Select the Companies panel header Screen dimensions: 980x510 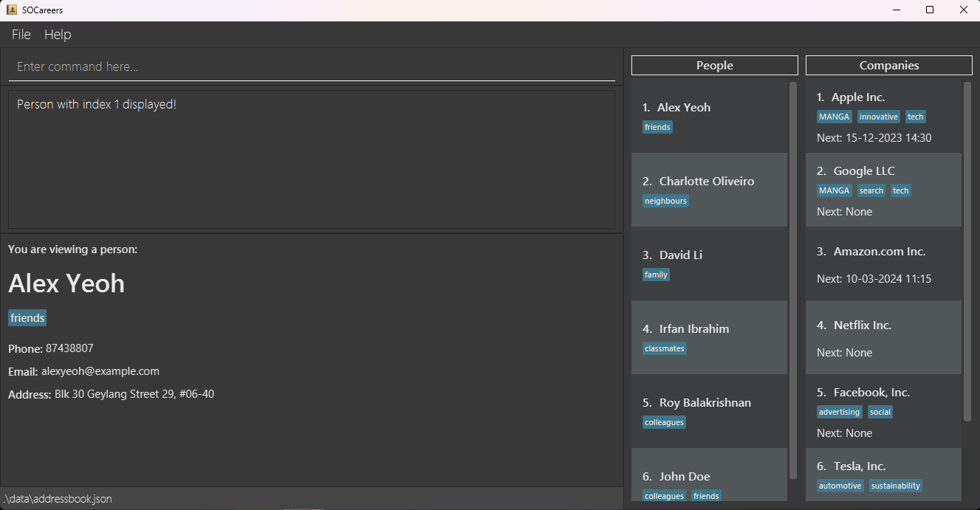(x=888, y=65)
